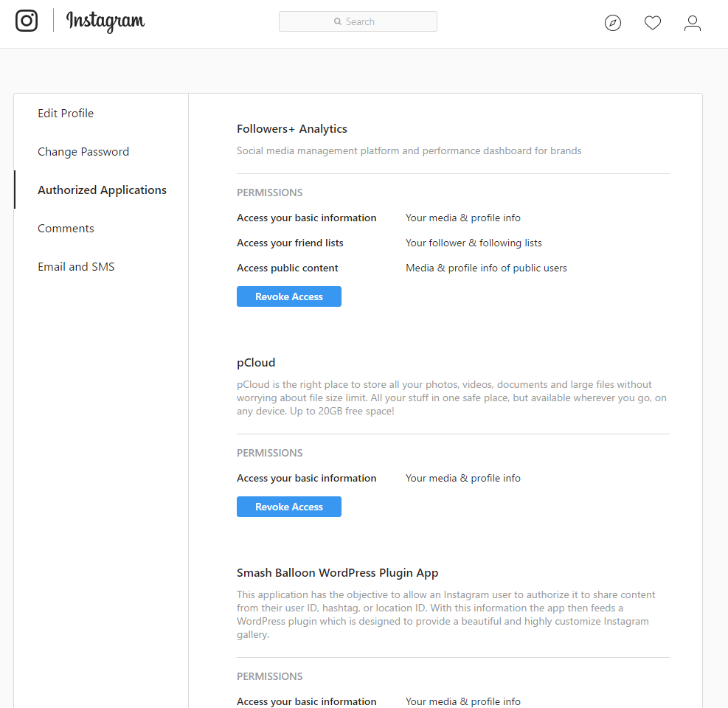Screen dimensions: 728x708
Task: Click the Followers+ Analytics app title
Action: (292, 129)
